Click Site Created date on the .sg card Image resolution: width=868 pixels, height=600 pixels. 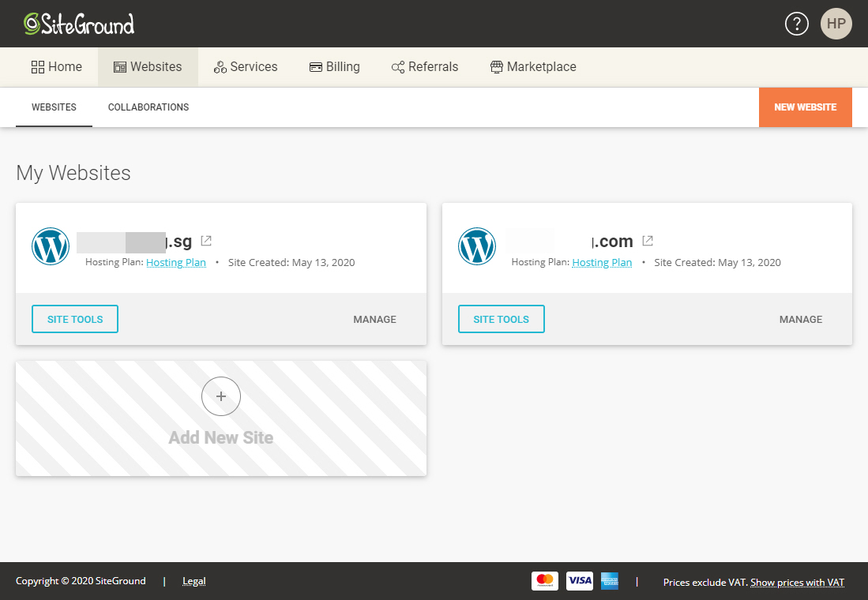(x=291, y=263)
